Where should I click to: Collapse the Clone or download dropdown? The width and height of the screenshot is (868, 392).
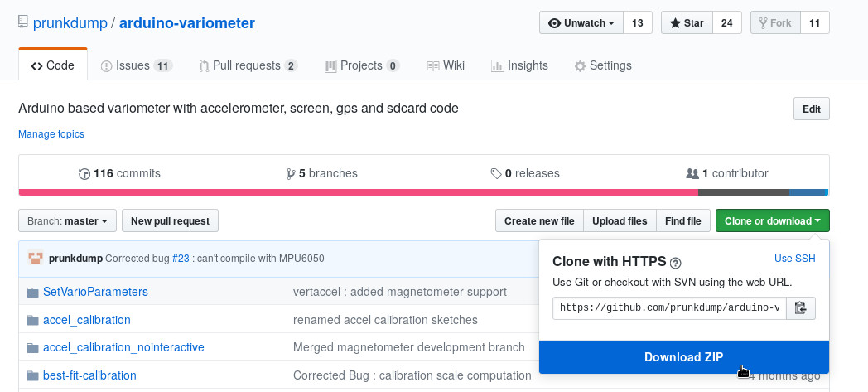pos(772,221)
